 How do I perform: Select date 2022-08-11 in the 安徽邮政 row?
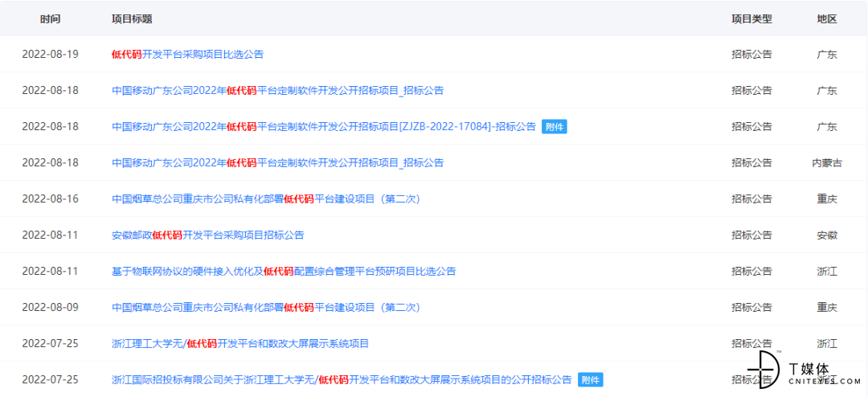[x=51, y=235]
